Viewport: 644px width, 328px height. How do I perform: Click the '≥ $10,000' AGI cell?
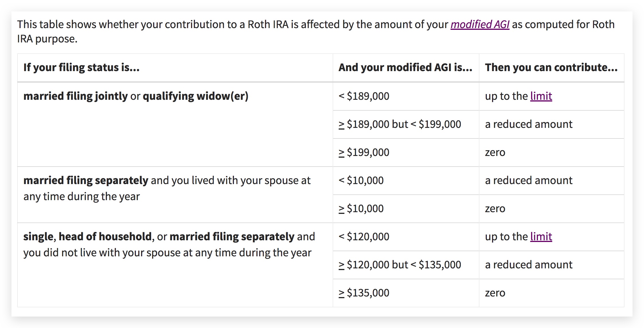[361, 208]
